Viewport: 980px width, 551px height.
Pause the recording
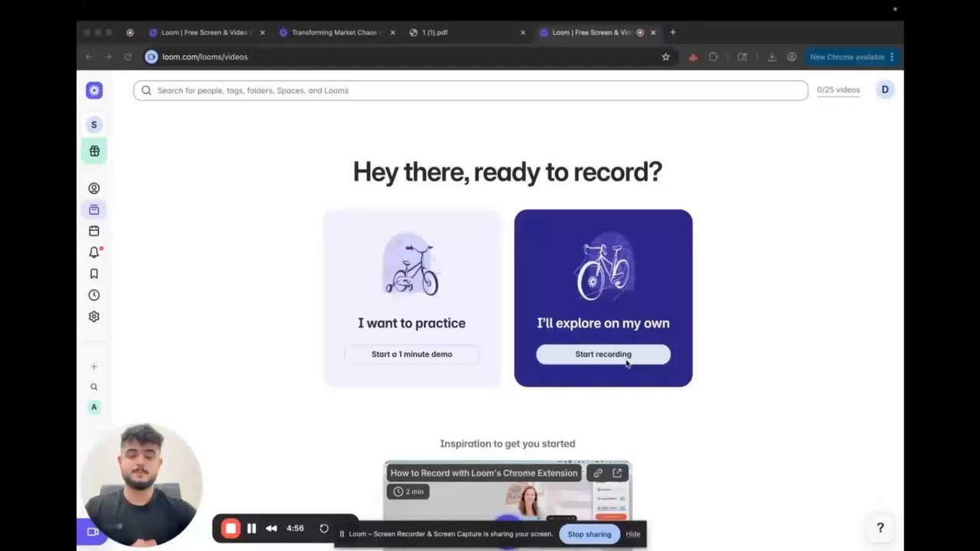(251, 528)
